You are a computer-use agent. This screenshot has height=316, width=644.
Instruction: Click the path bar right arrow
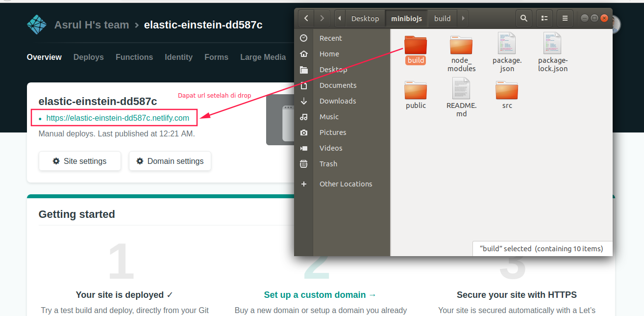(463, 19)
